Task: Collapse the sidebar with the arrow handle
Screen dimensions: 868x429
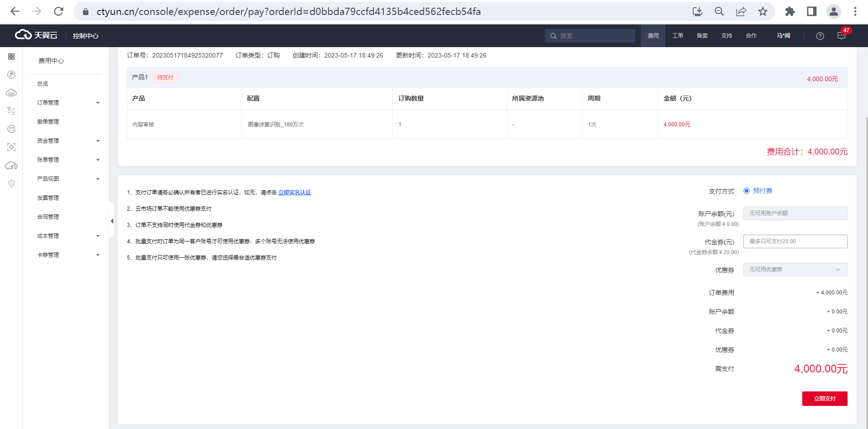Action: click(112, 221)
